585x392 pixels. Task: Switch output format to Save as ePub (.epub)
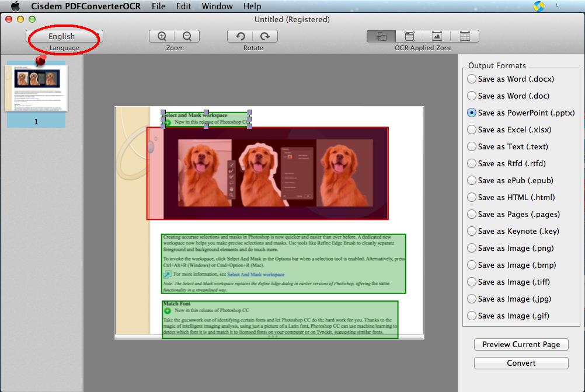(472, 180)
